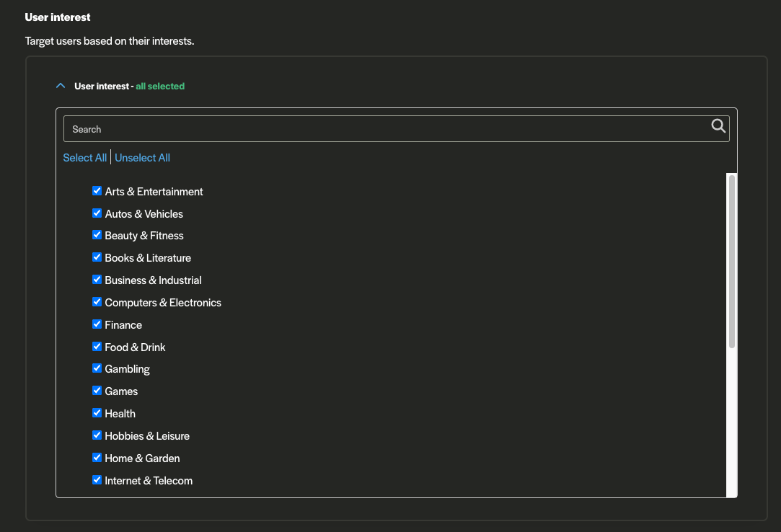Click the Select All link
The width and height of the screenshot is (781, 532).
[84, 158]
